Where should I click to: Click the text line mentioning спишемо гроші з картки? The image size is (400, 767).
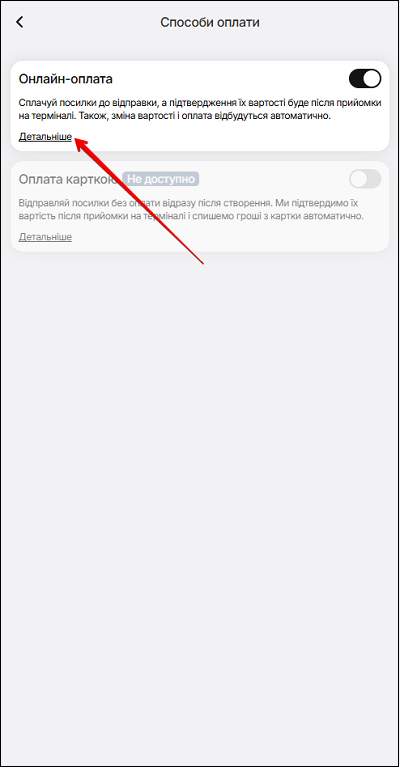pos(191,216)
